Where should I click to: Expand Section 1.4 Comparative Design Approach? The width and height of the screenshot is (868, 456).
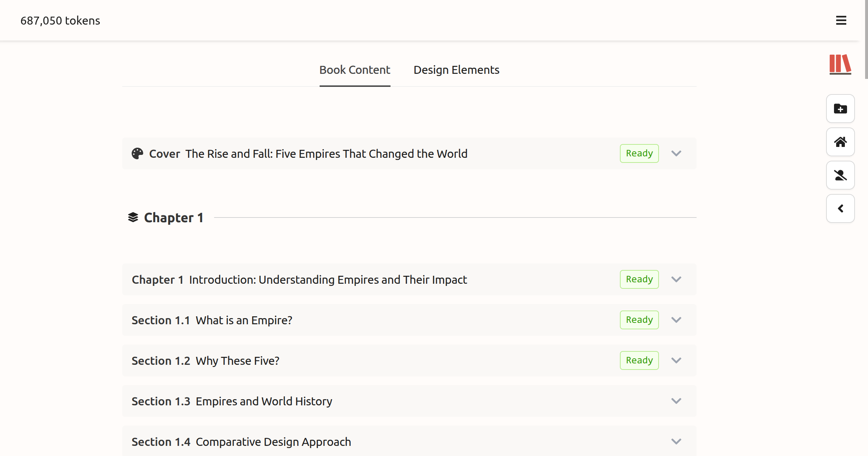676,442
